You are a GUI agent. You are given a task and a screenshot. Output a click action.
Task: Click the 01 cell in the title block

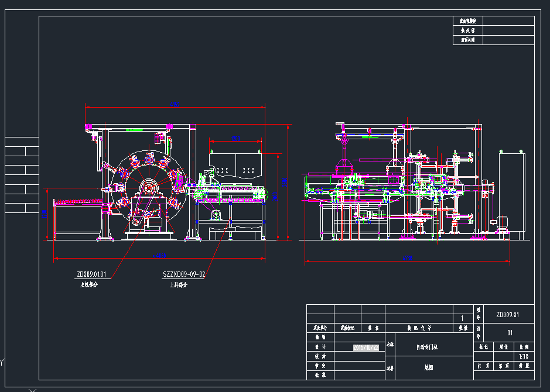tap(510, 333)
